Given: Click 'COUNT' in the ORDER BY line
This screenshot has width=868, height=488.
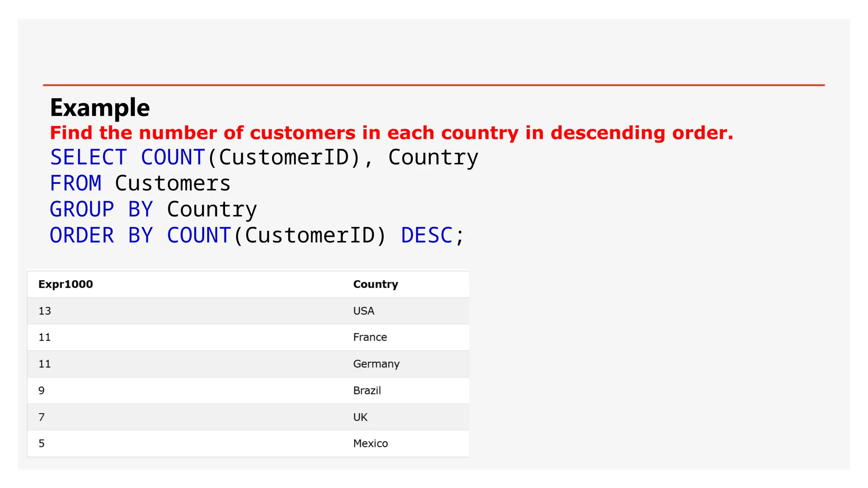Looking at the screenshot, I should click(x=199, y=236).
